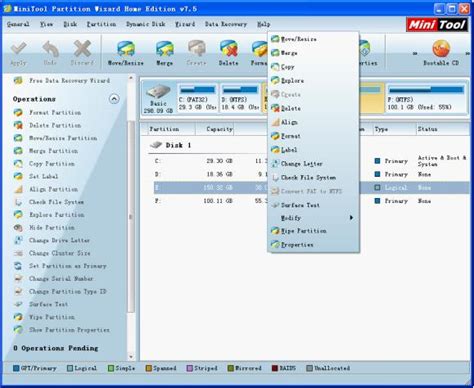Viewport: 474px width, 388px height.
Task: Sort by the Status column header
Action: pyautogui.click(x=443, y=129)
